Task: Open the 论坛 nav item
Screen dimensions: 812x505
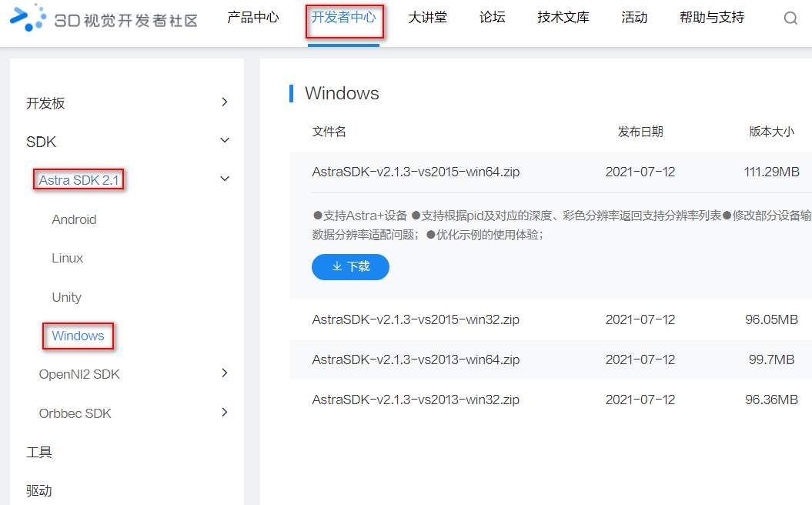Action: (x=492, y=18)
